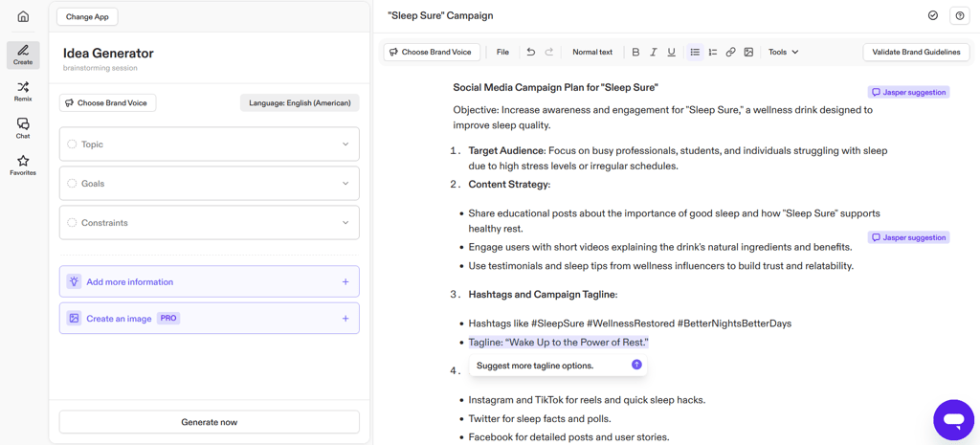Image resolution: width=980 pixels, height=445 pixels.
Task: Open the Favorites section in sidebar
Action: point(23,165)
